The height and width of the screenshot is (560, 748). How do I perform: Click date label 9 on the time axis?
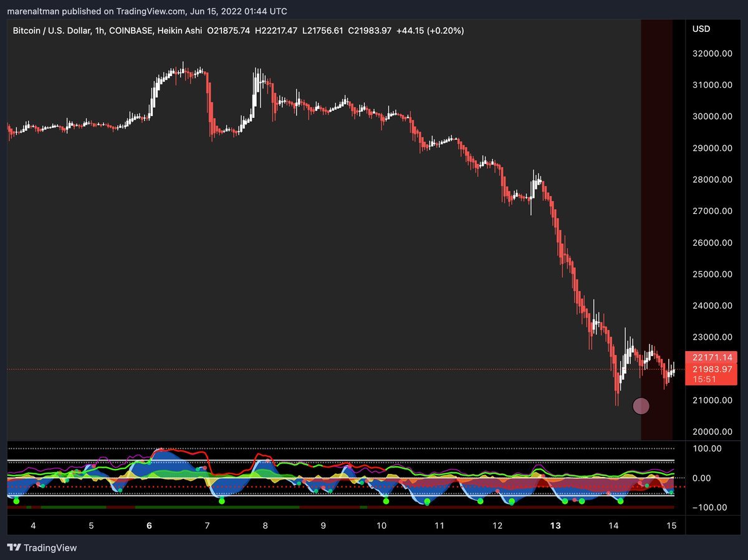323,526
